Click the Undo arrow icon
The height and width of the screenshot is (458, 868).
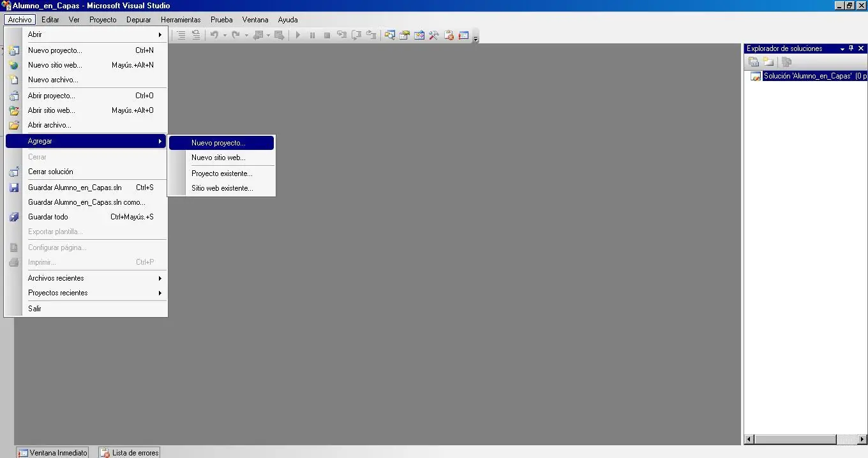[x=214, y=35]
